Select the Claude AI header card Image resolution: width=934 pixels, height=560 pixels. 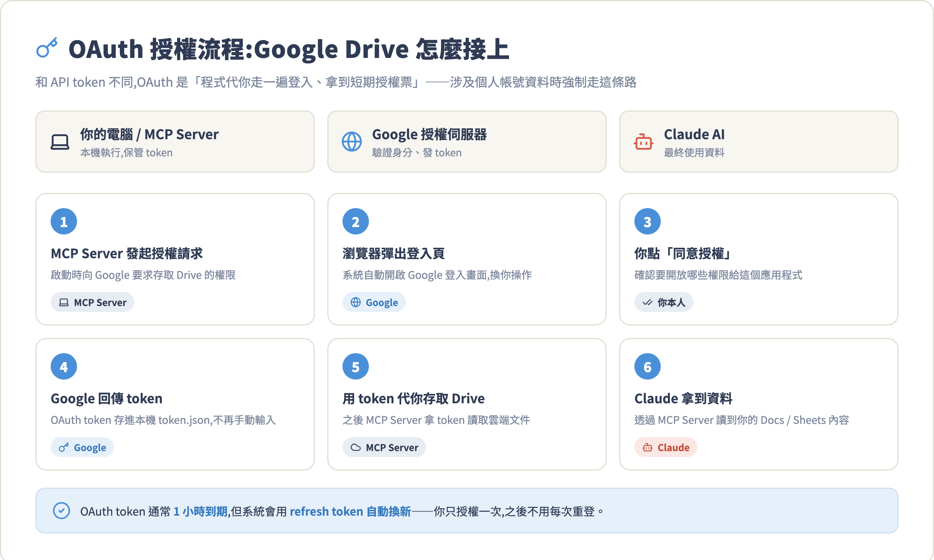[759, 142]
